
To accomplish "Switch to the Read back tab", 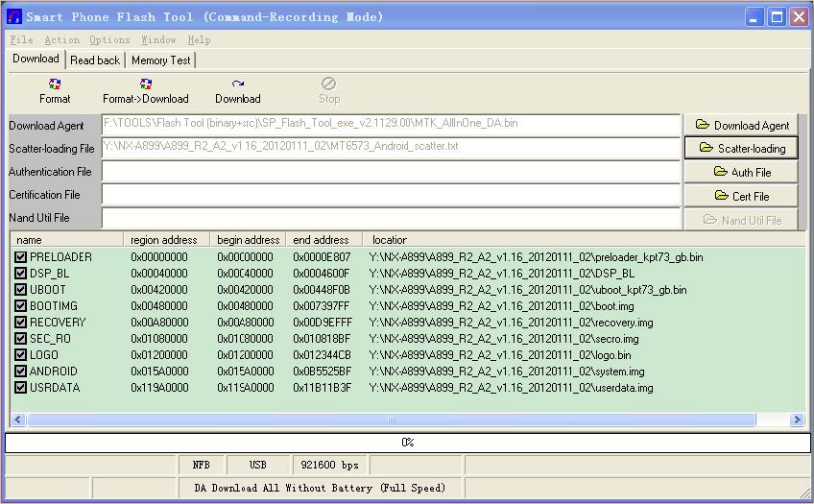I will (x=95, y=60).
